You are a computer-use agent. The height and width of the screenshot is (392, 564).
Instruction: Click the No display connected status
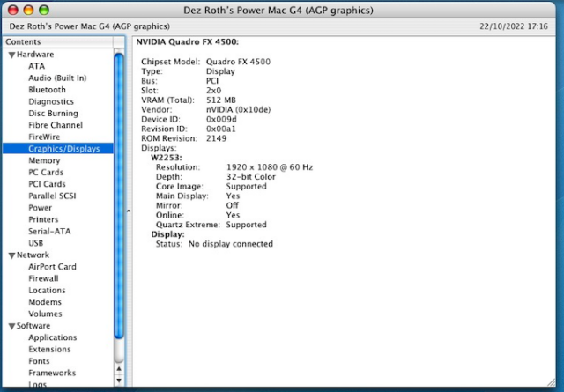tap(231, 244)
